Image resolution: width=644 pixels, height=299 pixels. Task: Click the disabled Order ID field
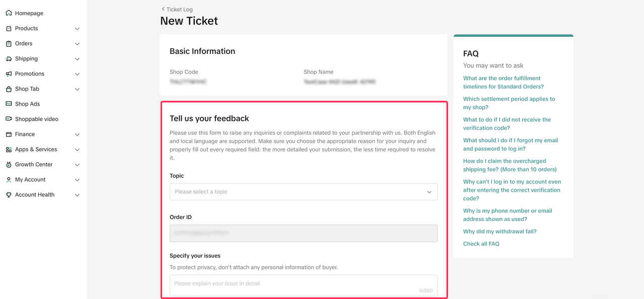pyautogui.click(x=303, y=233)
